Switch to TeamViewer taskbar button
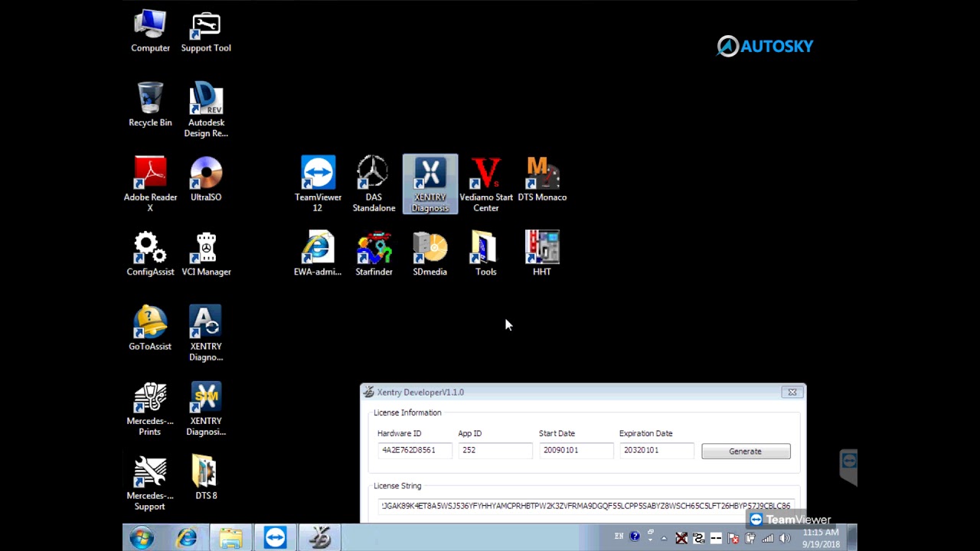This screenshot has height=551, width=980. coord(275,538)
